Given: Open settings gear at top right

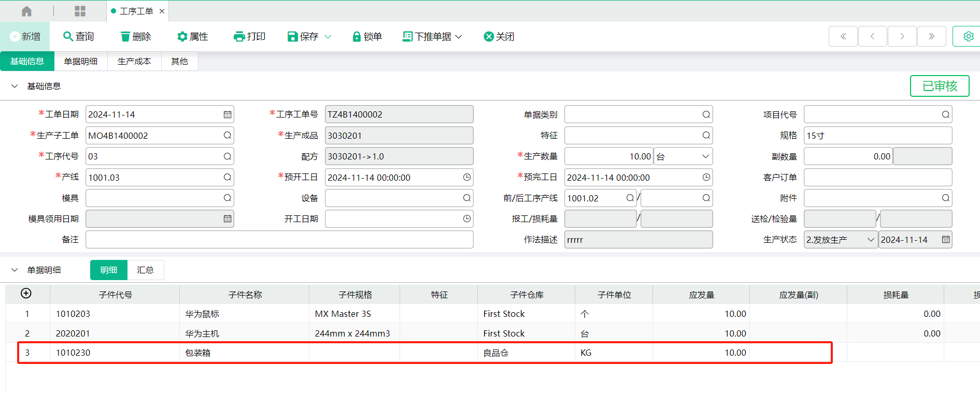Looking at the screenshot, I should tap(968, 36).
